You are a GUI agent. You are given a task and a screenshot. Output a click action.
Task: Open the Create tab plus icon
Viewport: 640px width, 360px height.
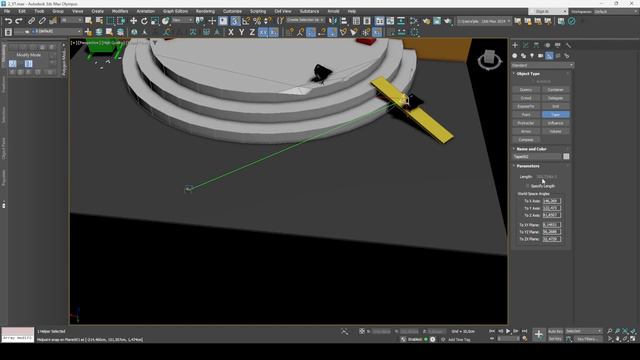pos(515,45)
